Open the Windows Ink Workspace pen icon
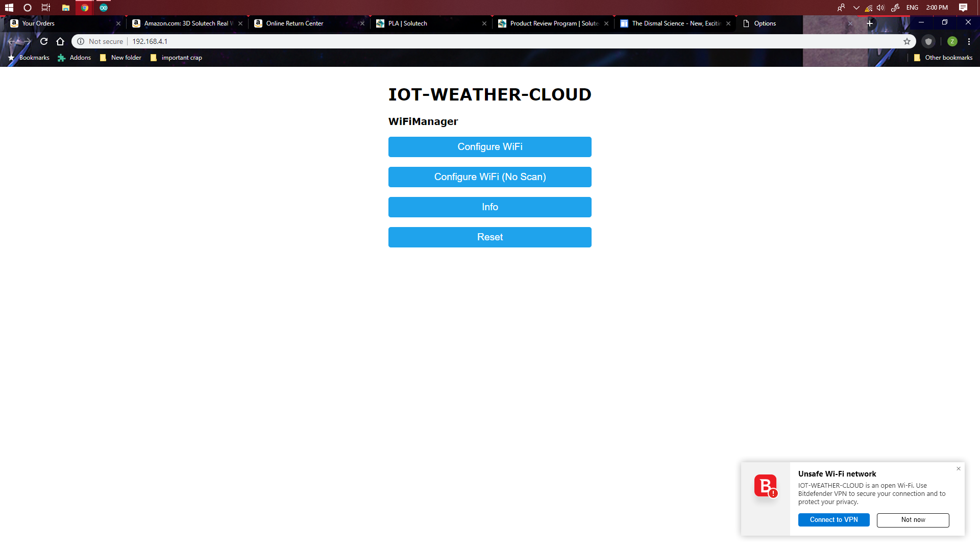The height and width of the screenshot is (551, 980). click(x=895, y=8)
